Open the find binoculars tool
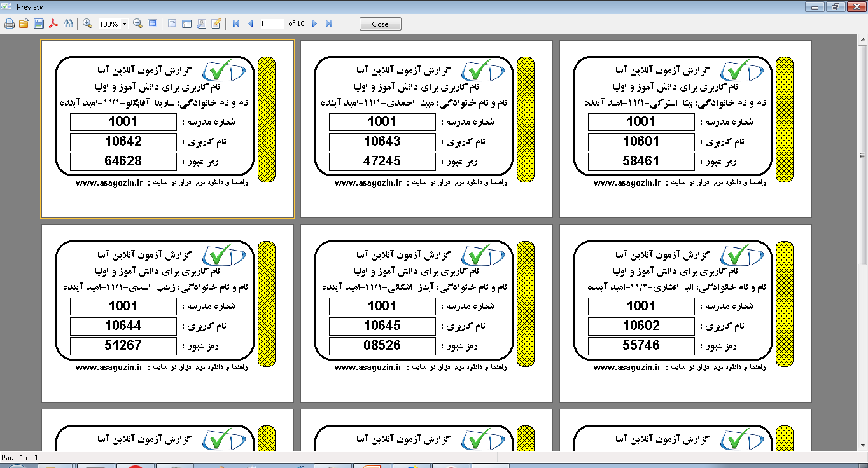Viewport: 868px width, 468px height. (x=68, y=24)
